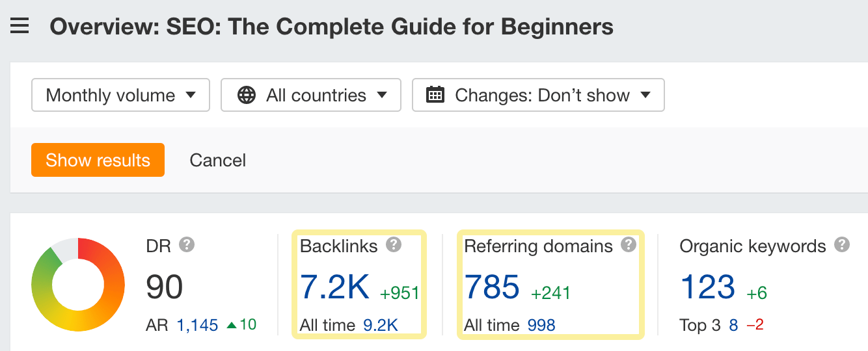The image size is (868, 351).
Task: Click the Domain Rating donut chart
Action: click(x=77, y=285)
